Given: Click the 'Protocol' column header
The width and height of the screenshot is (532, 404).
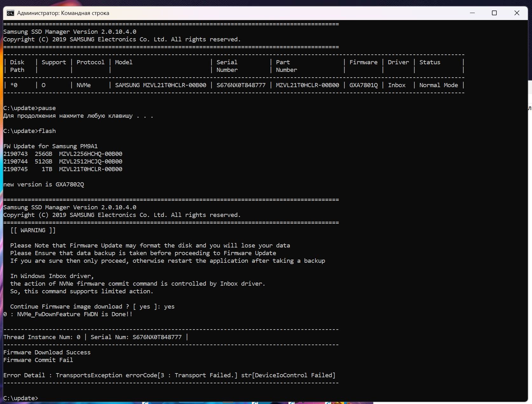Looking at the screenshot, I should pyautogui.click(x=90, y=62).
